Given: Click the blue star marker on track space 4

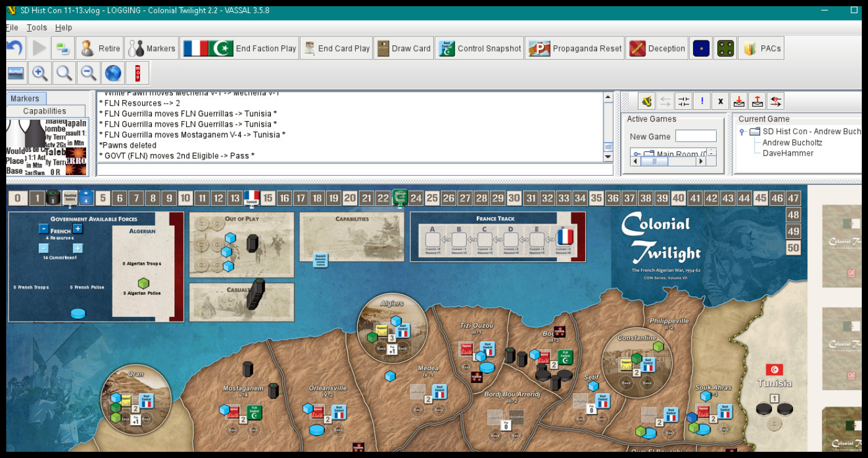Looking at the screenshot, I should point(86,198).
